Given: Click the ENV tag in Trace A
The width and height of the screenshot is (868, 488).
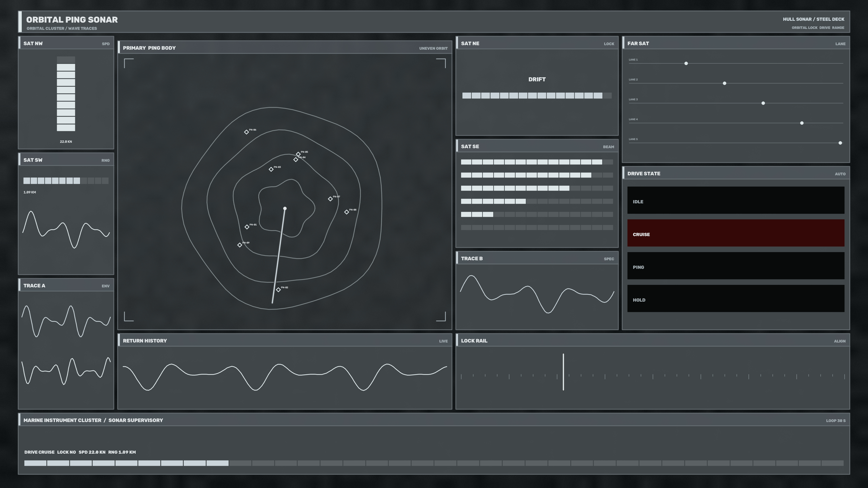Looking at the screenshot, I should click(106, 286).
